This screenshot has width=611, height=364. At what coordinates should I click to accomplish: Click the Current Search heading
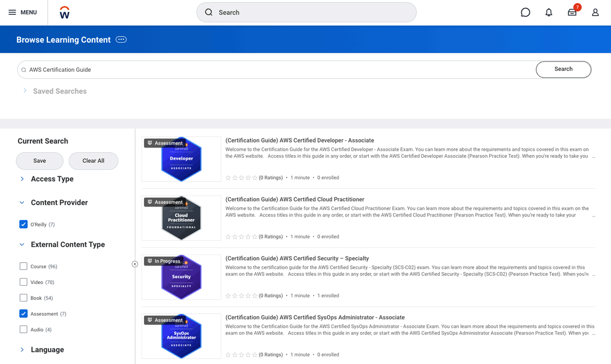pyautogui.click(x=43, y=141)
